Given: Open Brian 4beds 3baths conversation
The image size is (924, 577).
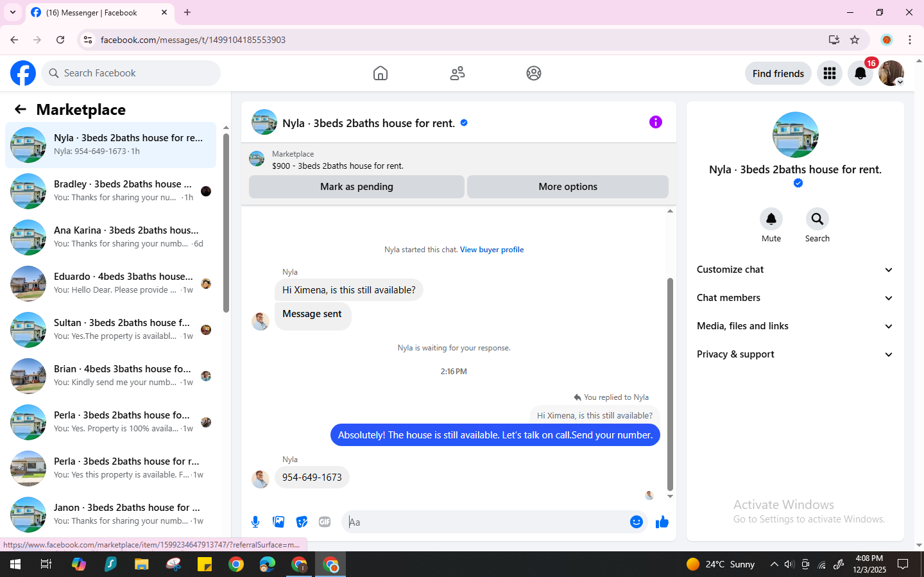Looking at the screenshot, I should 110,376.
